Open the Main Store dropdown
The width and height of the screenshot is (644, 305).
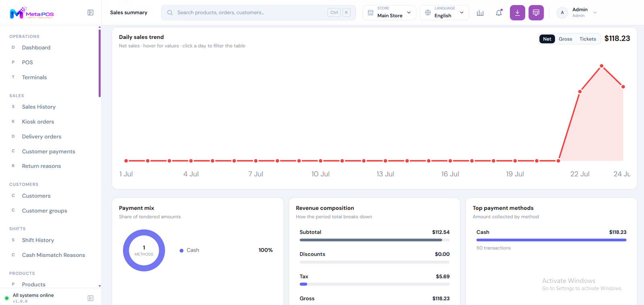[389, 13]
